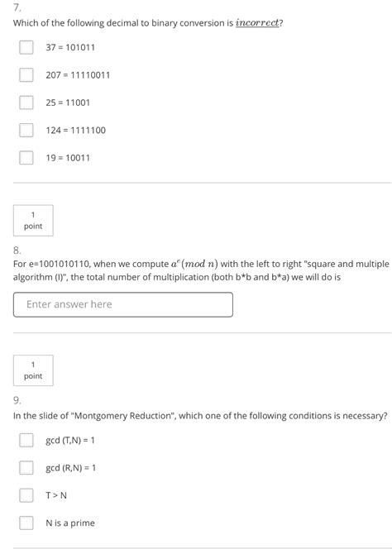Image resolution: width=392 pixels, height=549 pixels.
Task: Check the 37 = 101011 option
Action: click(x=26, y=47)
